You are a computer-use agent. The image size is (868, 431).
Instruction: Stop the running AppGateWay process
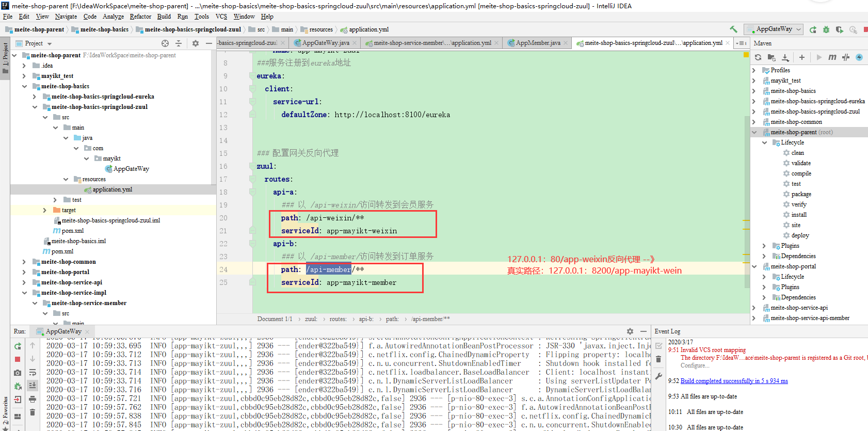(18, 359)
